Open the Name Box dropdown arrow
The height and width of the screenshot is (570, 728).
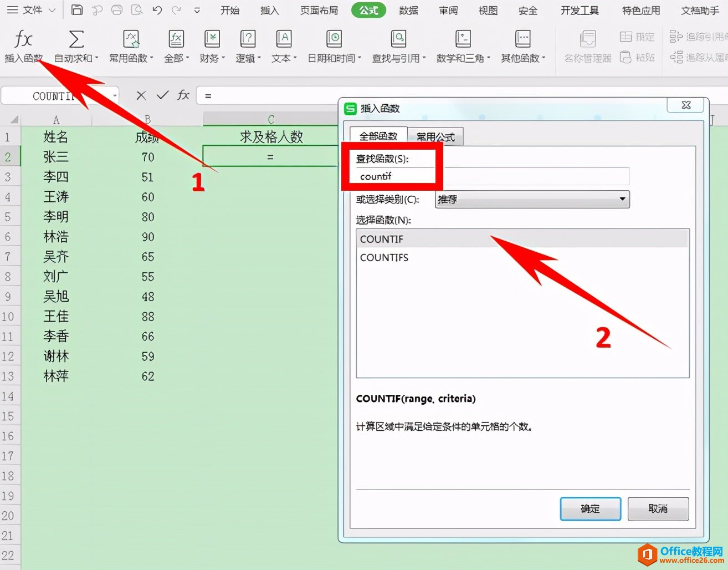(115, 95)
